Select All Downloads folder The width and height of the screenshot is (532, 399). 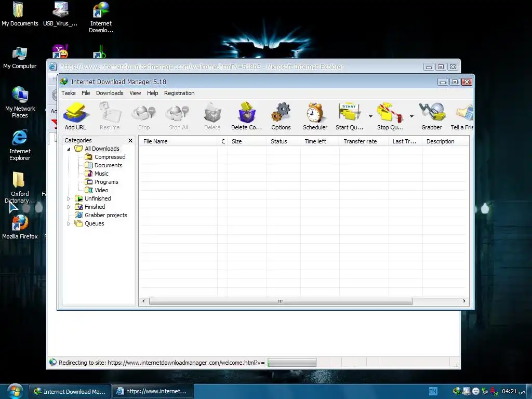click(x=102, y=149)
